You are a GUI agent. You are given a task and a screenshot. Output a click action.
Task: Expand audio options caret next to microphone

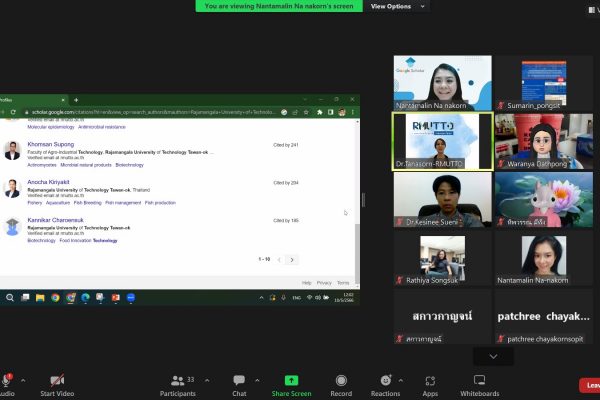coord(23,380)
